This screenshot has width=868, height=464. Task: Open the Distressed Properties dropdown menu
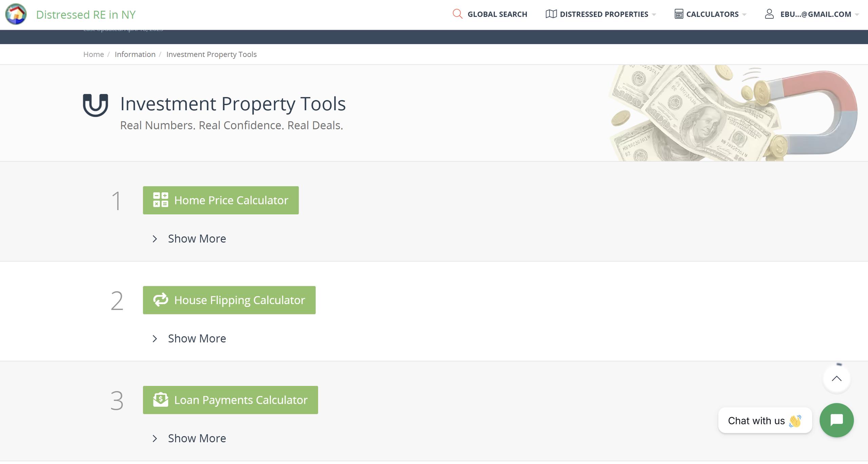pyautogui.click(x=604, y=14)
